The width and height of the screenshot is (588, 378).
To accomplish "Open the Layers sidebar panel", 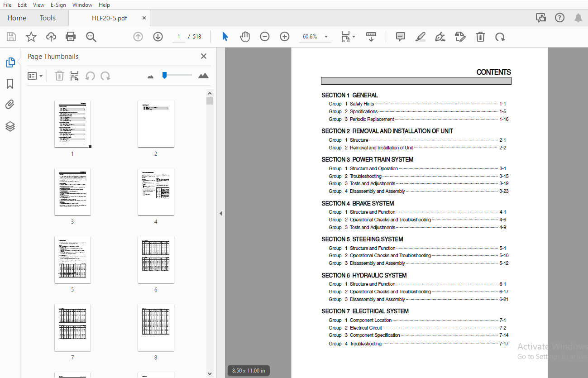I will tap(10, 126).
